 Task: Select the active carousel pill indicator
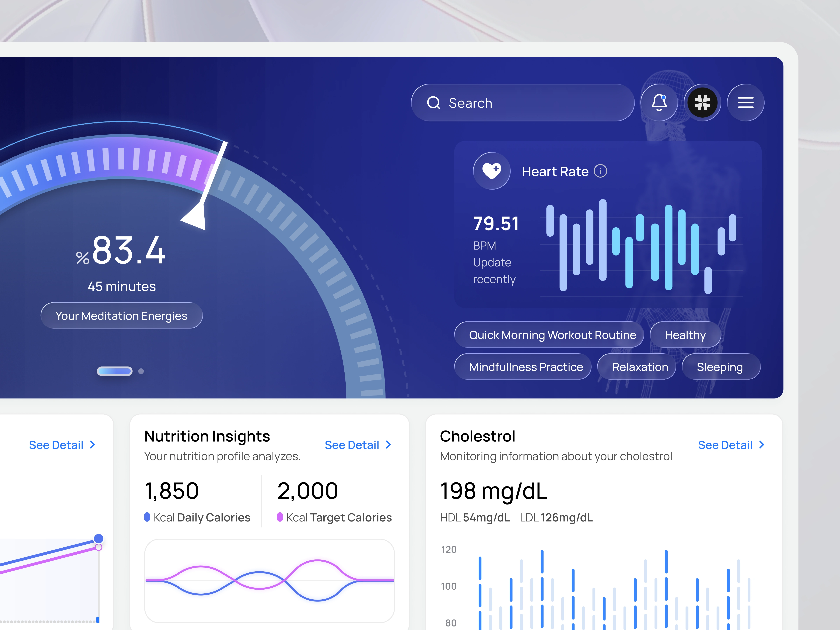tap(114, 371)
